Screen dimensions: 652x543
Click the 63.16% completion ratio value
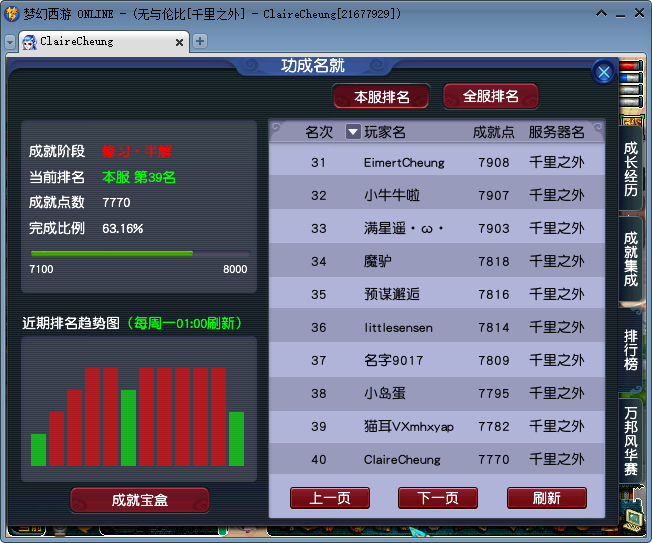click(x=123, y=228)
